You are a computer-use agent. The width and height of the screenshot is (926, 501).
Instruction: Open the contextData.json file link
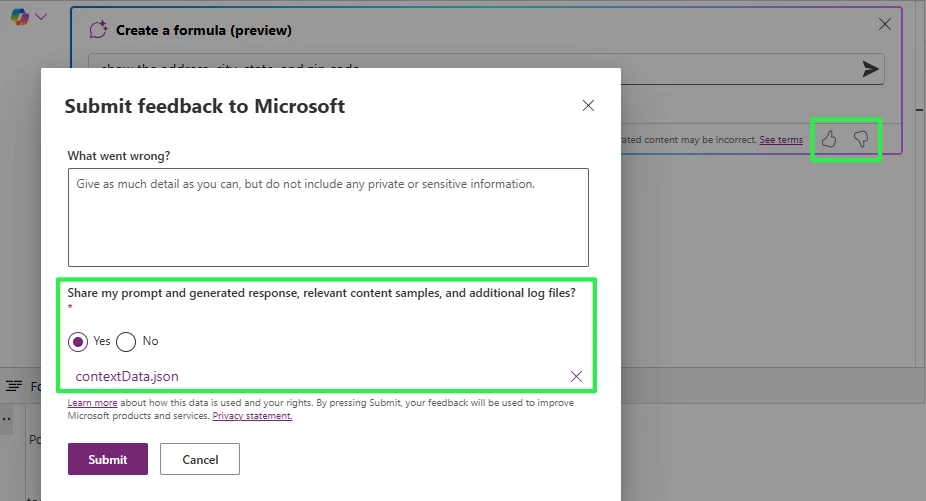tap(127, 376)
